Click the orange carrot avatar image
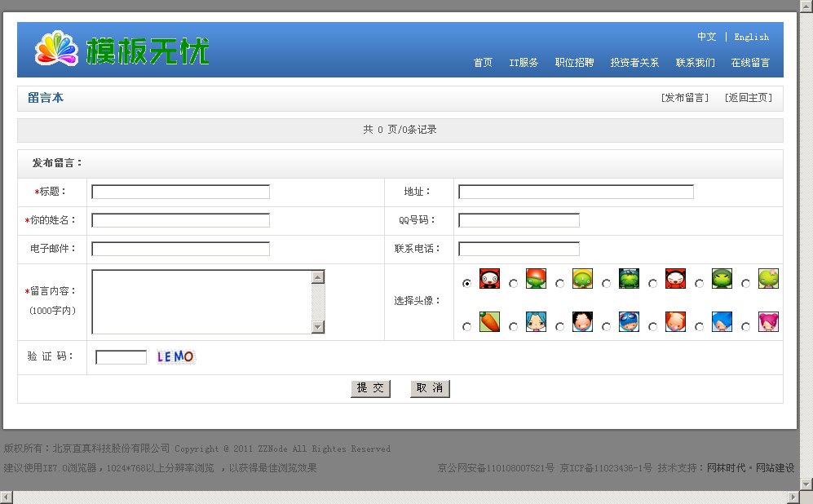The image size is (813, 504). pos(489,321)
